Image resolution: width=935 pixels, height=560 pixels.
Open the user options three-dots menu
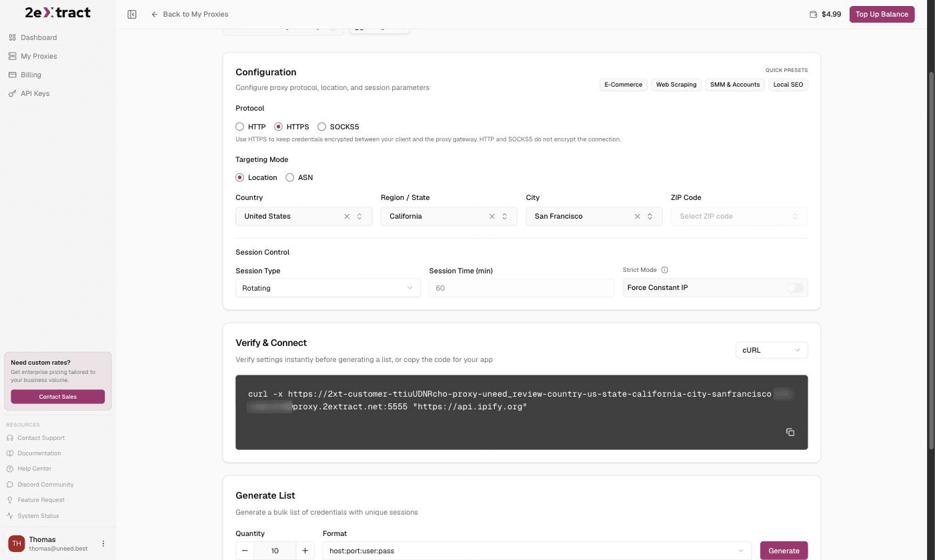click(103, 544)
